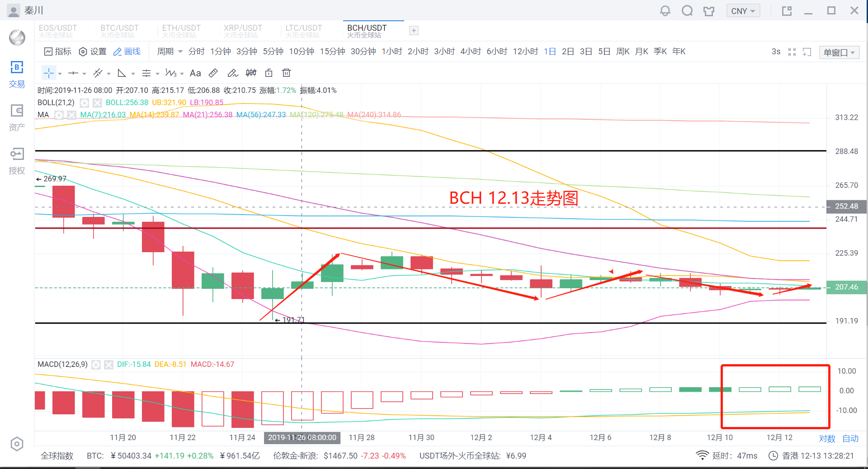Switch to the LTC/USDT tab
The height and width of the screenshot is (469, 868).
tap(303, 31)
